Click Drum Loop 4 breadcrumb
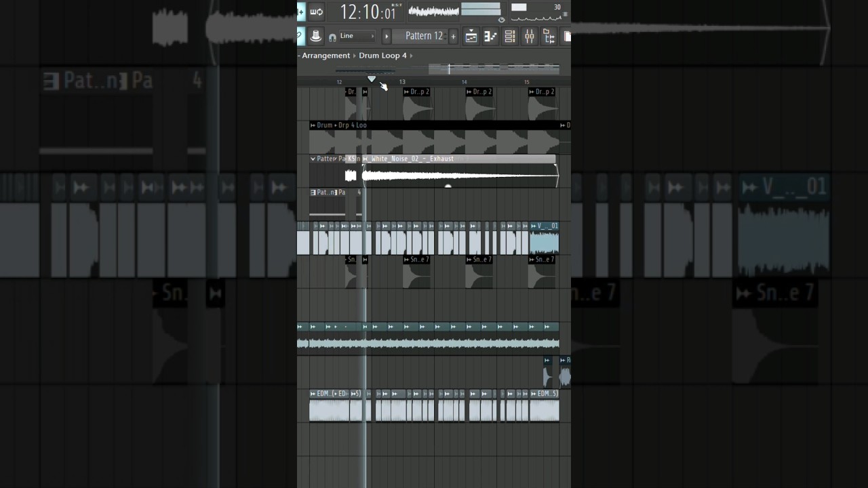 coord(382,56)
